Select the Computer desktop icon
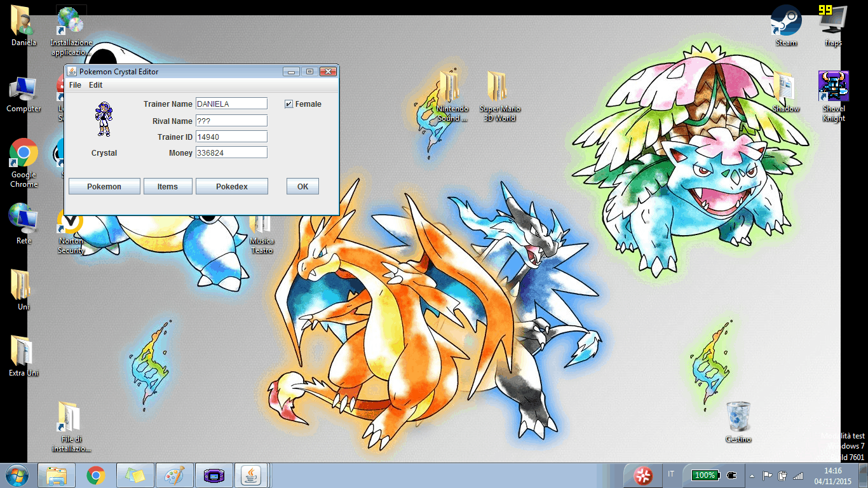This screenshot has width=868, height=488. (x=24, y=95)
